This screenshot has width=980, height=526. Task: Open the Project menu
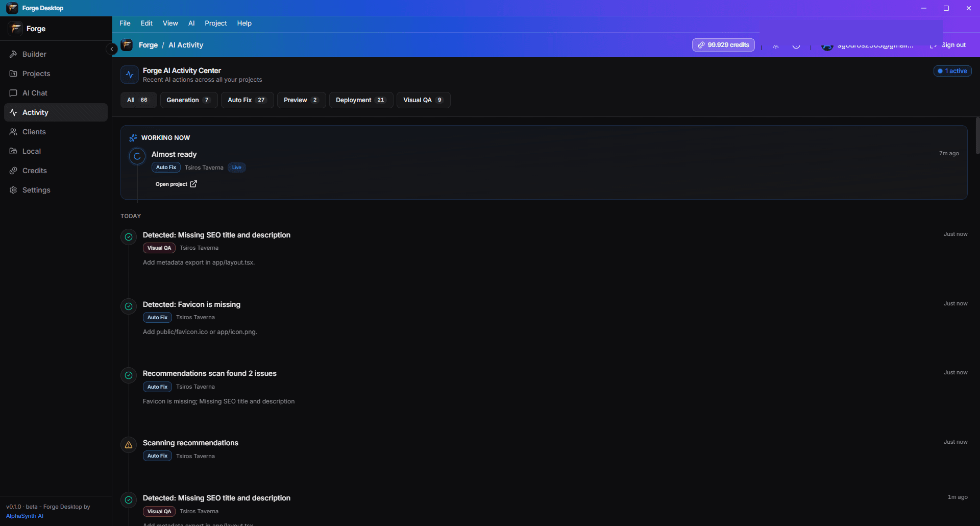216,23
